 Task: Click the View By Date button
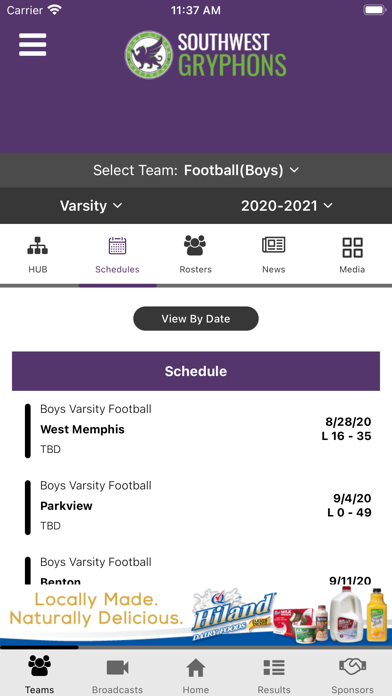click(196, 319)
